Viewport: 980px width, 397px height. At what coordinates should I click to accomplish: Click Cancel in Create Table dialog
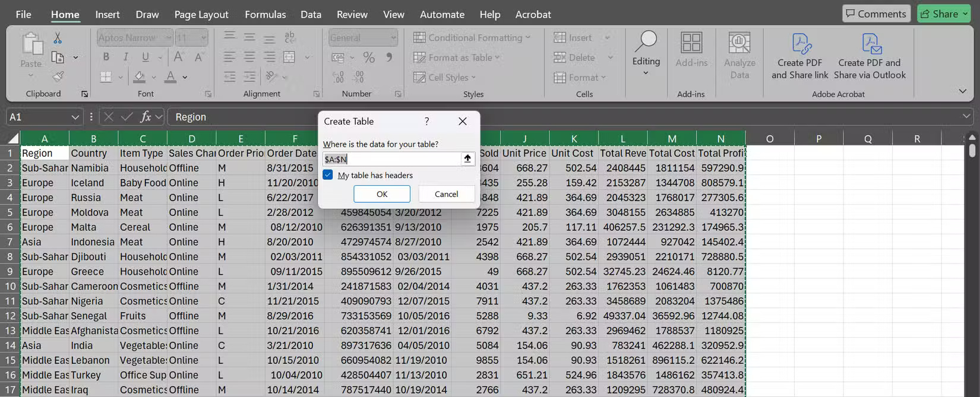pyautogui.click(x=446, y=194)
